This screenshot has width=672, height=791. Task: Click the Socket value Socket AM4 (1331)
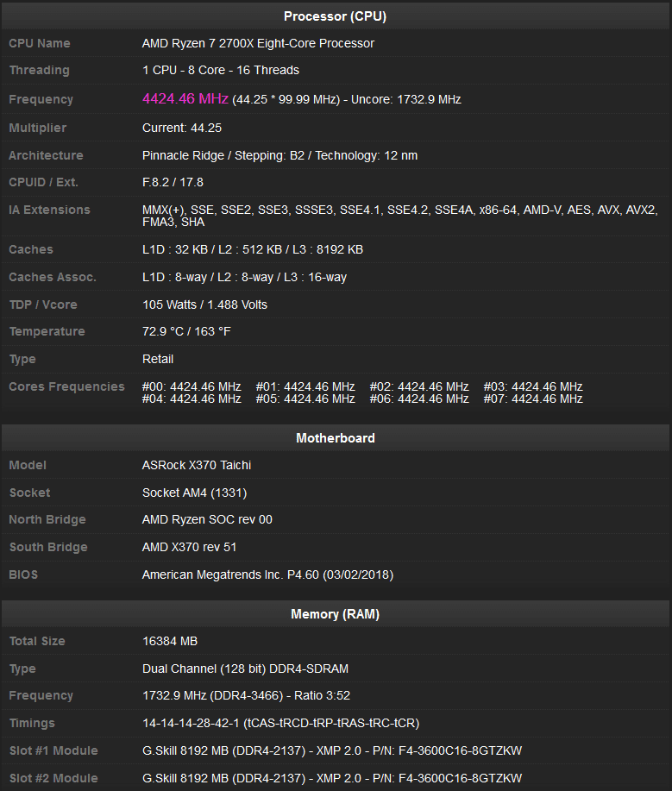point(194,493)
